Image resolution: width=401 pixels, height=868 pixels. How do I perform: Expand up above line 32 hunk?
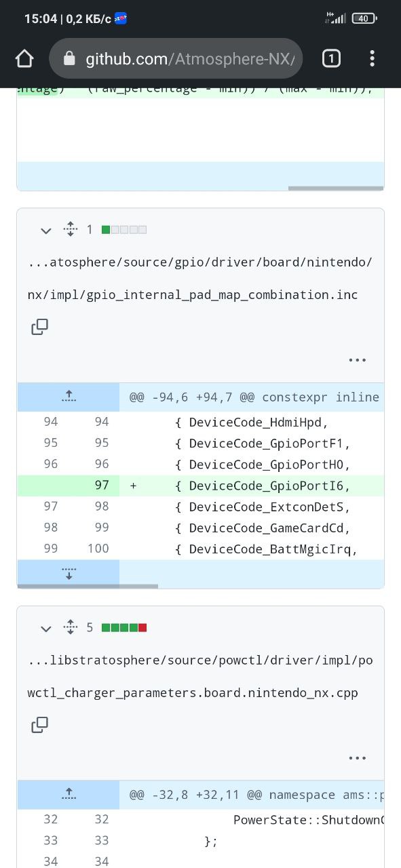tap(69, 794)
